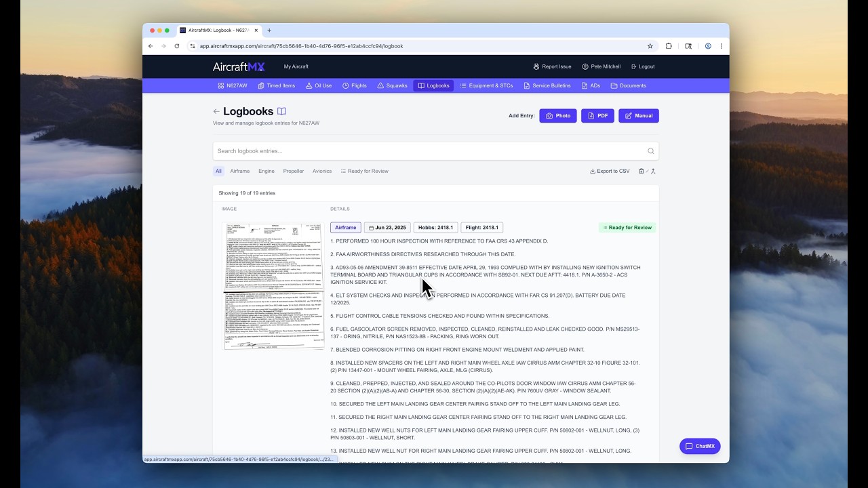The height and width of the screenshot is (488, 868).
Task: Click browser back arrow
Action: (151, 46)
